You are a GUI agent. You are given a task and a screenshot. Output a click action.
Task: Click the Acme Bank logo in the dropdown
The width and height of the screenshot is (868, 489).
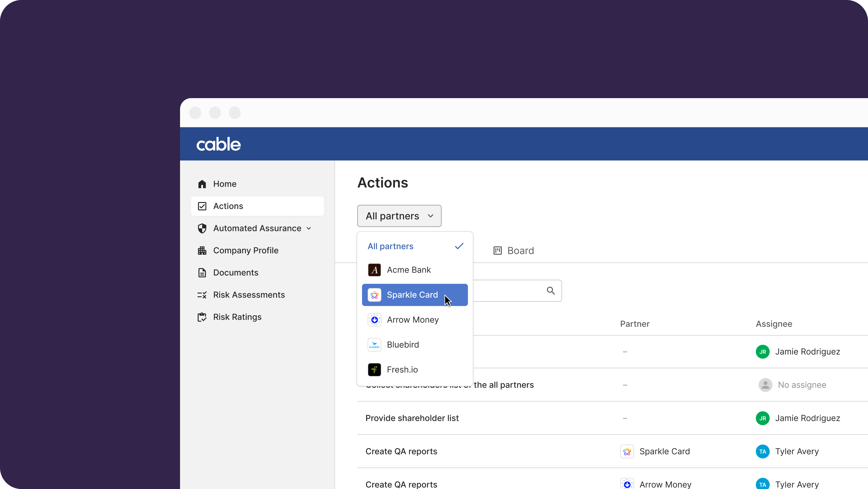374,270
